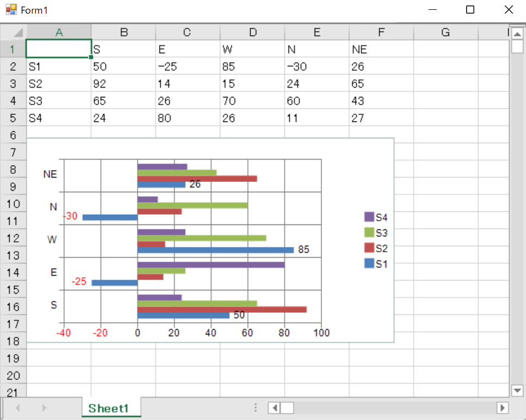The image size is (526, 420).
Task: Click cell F1 containing NE
Action: pyautogui.click(x=381, y=50)
